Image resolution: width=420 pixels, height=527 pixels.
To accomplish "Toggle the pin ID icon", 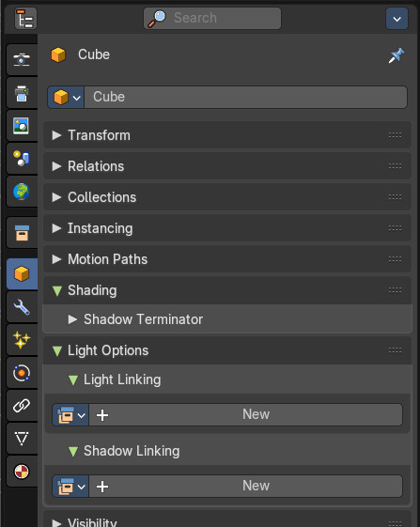I will tap(397, 55).
